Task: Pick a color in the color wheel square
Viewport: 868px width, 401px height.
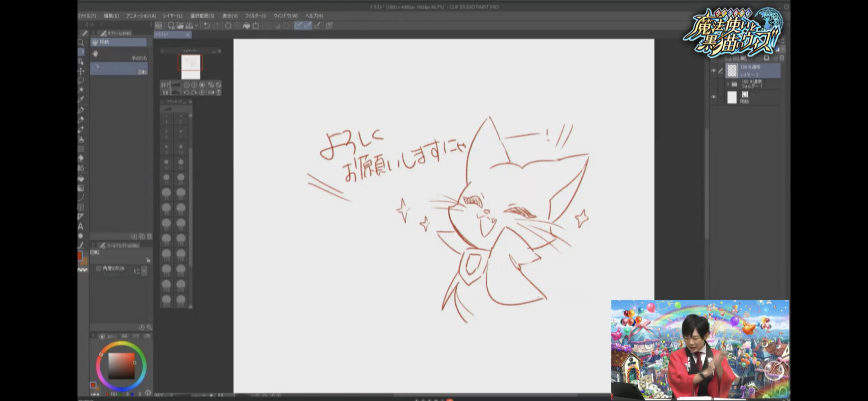Action: point(121,366)
